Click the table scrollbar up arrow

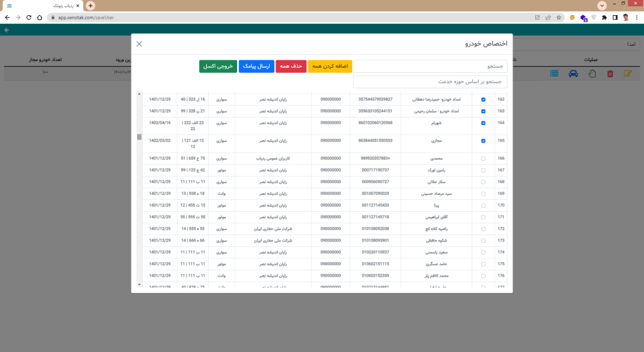[139, 94]
